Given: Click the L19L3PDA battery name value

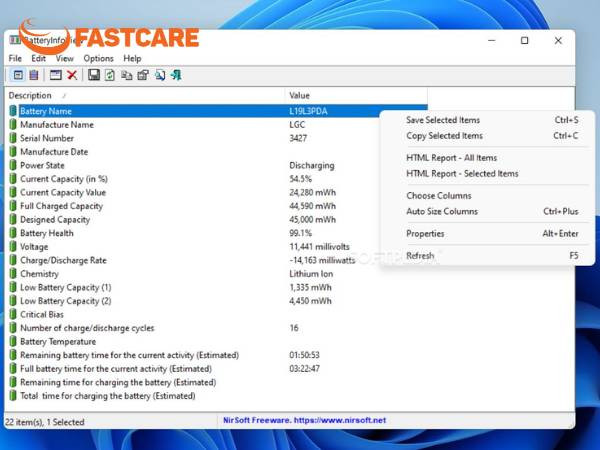Looking at the screenshot, I should pos(308,111).
